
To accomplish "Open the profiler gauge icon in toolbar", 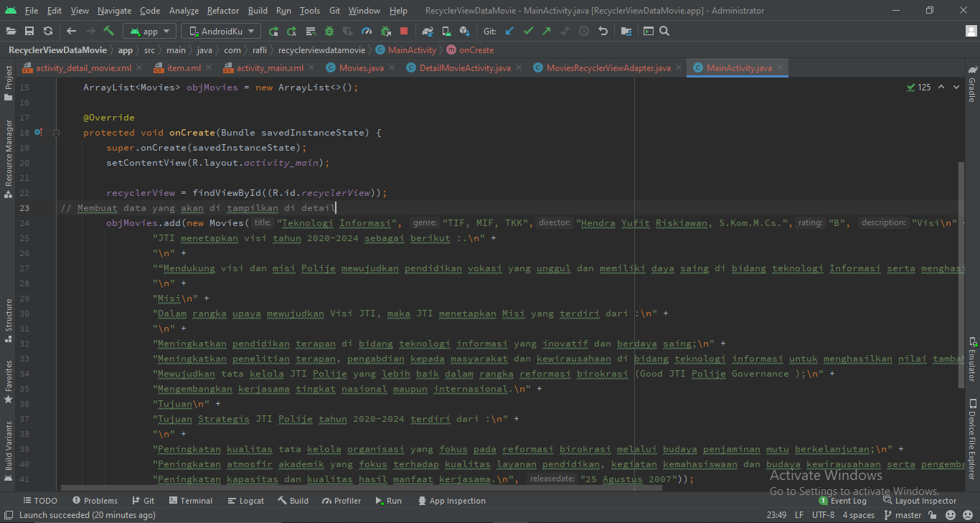I will 367,31.
